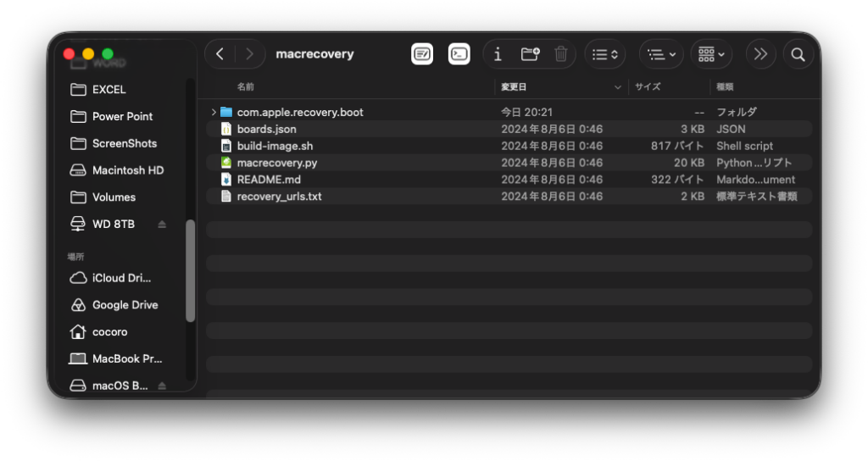Click the フォルダ kind label
Image resolution: width=868 pixels, height=461 pixels.
(737, 113)
